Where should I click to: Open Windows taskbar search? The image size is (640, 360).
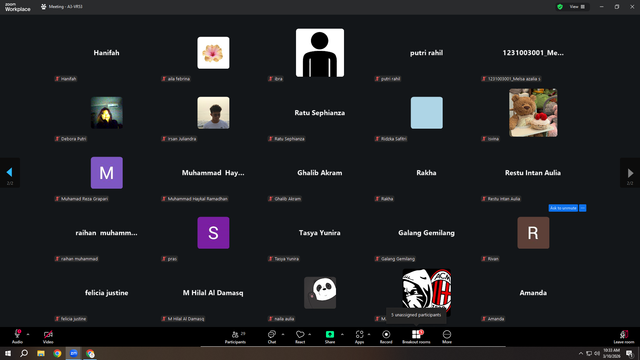point(24,353)
